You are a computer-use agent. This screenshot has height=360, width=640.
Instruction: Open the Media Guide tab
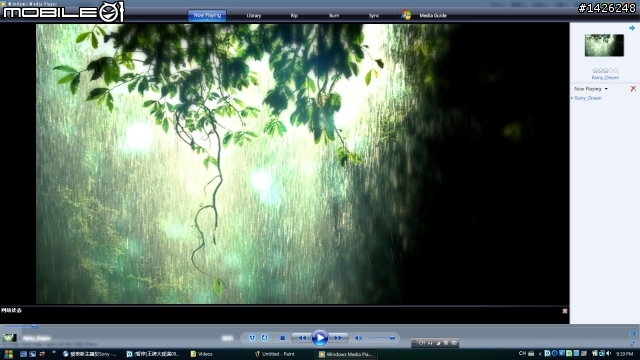tap(433, 16)
